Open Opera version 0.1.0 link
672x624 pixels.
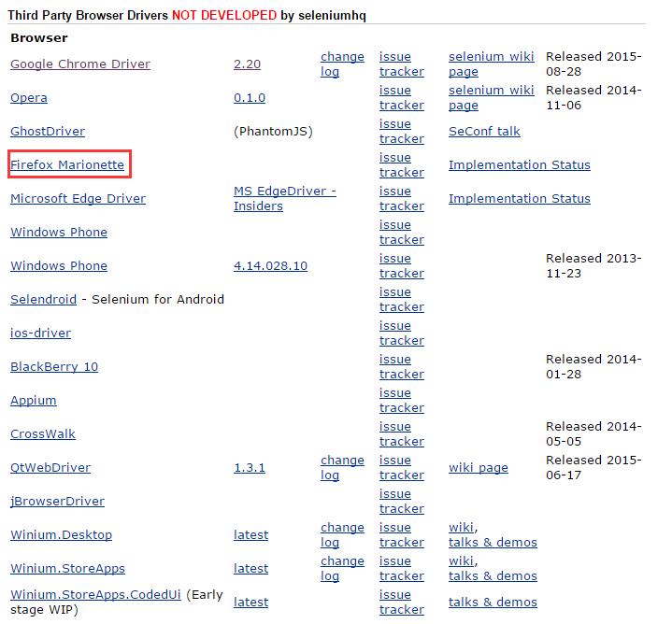coord(250,98)
